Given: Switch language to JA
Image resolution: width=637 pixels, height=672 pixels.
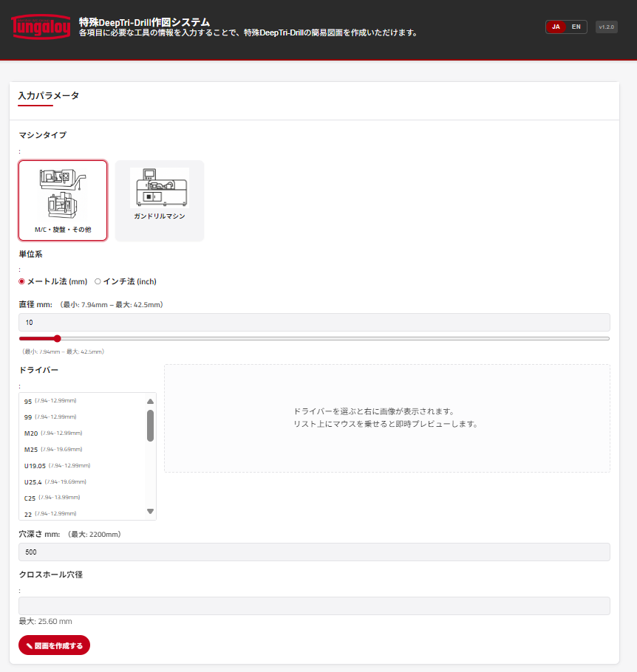Looking at the screenshot, I should pos(556,27).
